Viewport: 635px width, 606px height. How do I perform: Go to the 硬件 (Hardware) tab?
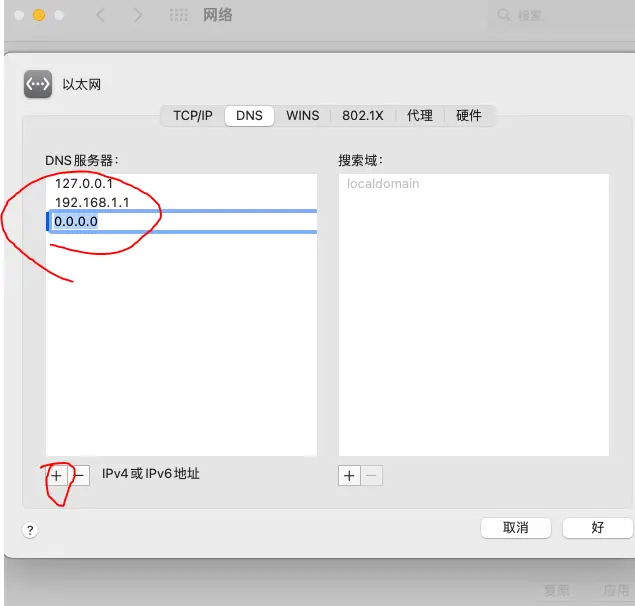[469, 116]
